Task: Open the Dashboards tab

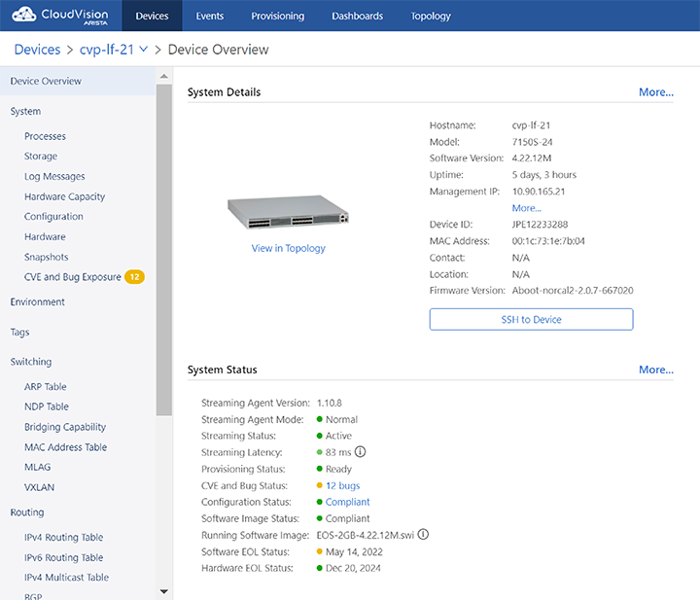Action: [x=357, y=16]
